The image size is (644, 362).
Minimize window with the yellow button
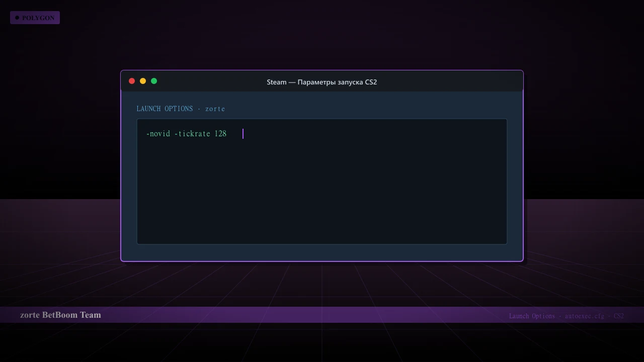[x=143, y=81]
